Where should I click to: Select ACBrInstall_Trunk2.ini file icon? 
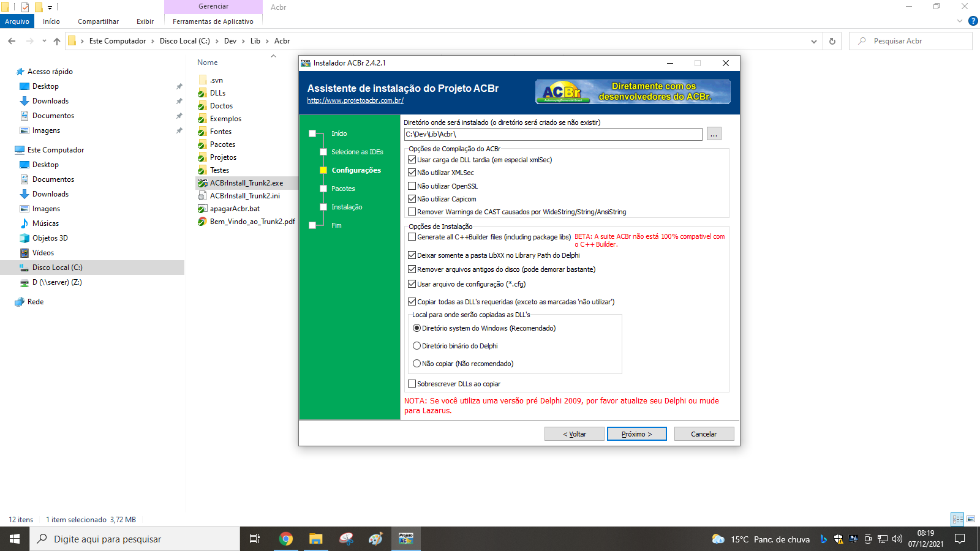[x=202, y=196]
